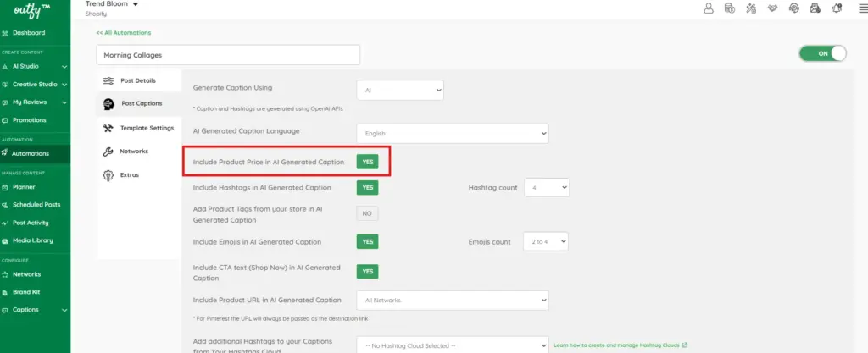This screenshot has width=868, height=353.
Task: Click the Networks star icon in sidebar
Action: [x=5, y=274]
